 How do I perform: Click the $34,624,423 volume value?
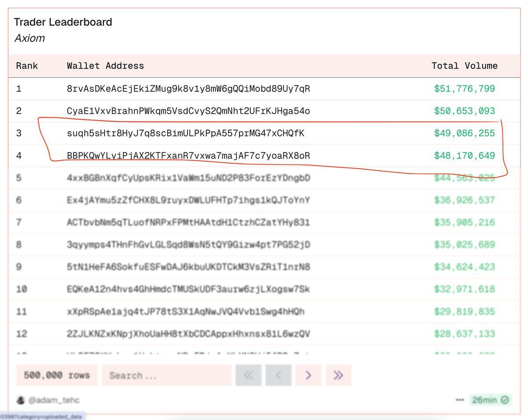tap(464, 267)
